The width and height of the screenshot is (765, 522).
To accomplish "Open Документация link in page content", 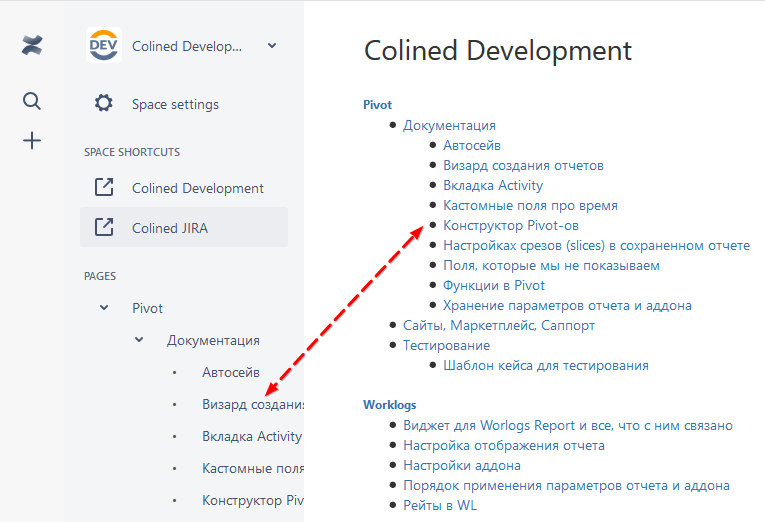I will (x=449, y=125).
